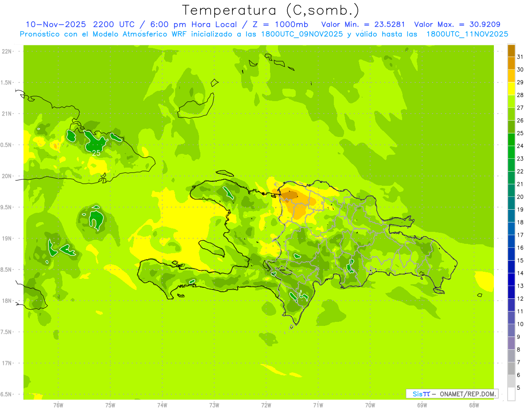Select the dark blue swatch between 13 and 14
The height and width of the screenshot is (411, 532).
pyautogui.click(x=511, y=279)
